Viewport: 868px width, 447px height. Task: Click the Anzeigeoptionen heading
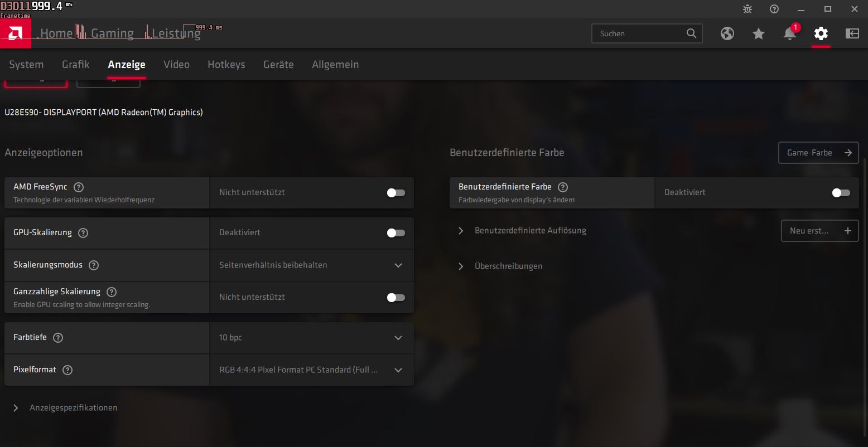pos(44,153)
